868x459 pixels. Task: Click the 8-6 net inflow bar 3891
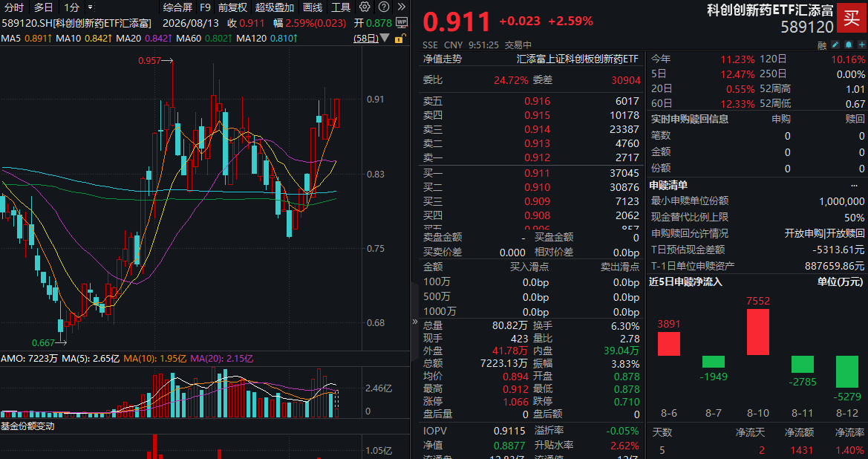coord(669,343)
